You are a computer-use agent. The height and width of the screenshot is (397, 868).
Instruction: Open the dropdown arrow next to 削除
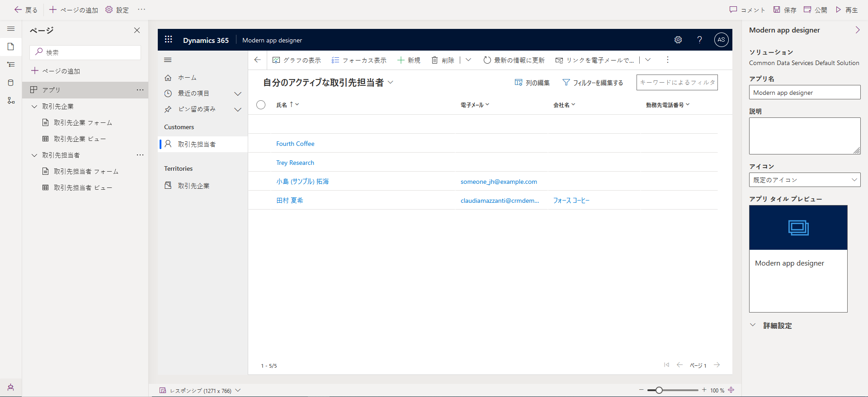coord(468,60)
